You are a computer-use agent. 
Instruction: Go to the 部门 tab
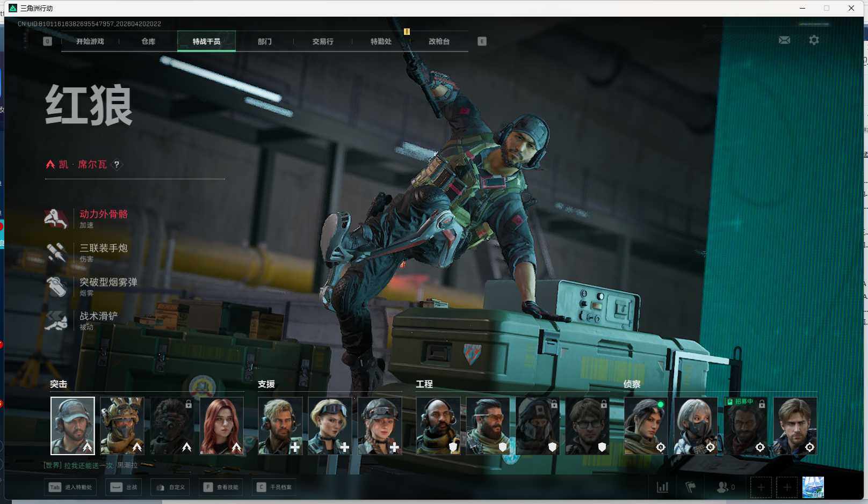265,41
